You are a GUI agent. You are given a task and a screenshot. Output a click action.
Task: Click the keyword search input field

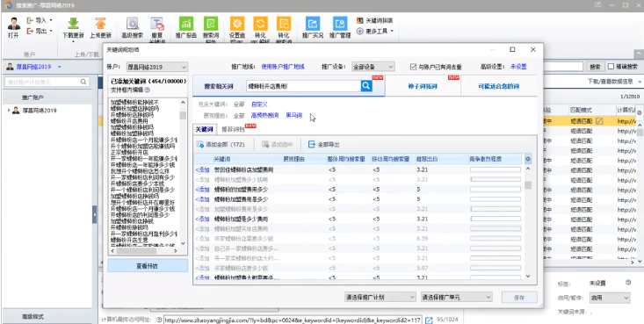pyautogui.click(x=303, y=86)
